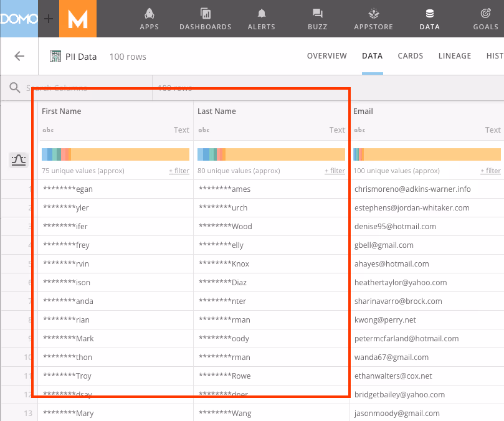This screenshot has width=504, height=421.
Task: Click the PII Data dataset title
Action: [x=81, y=57]
